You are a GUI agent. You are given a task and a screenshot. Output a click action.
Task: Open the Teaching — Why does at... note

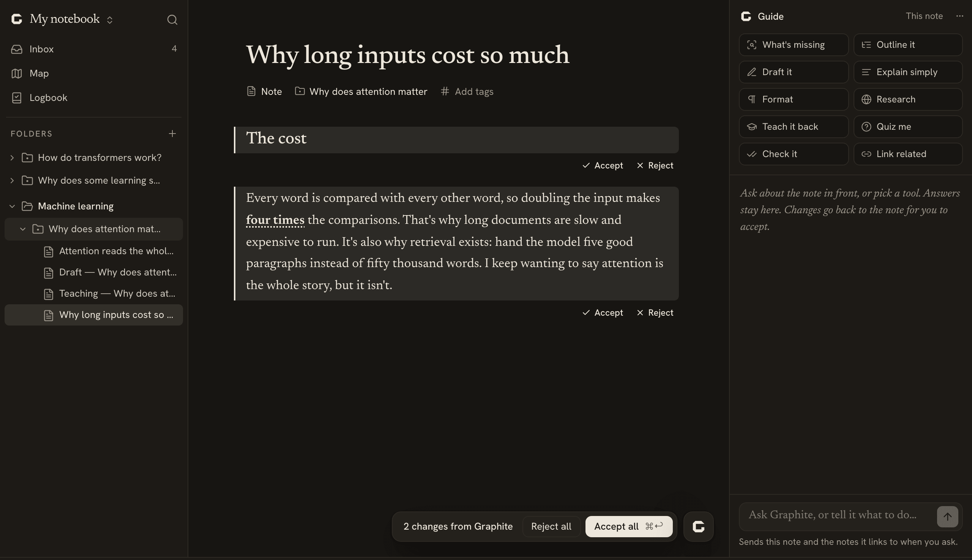(x=94, y=293)
